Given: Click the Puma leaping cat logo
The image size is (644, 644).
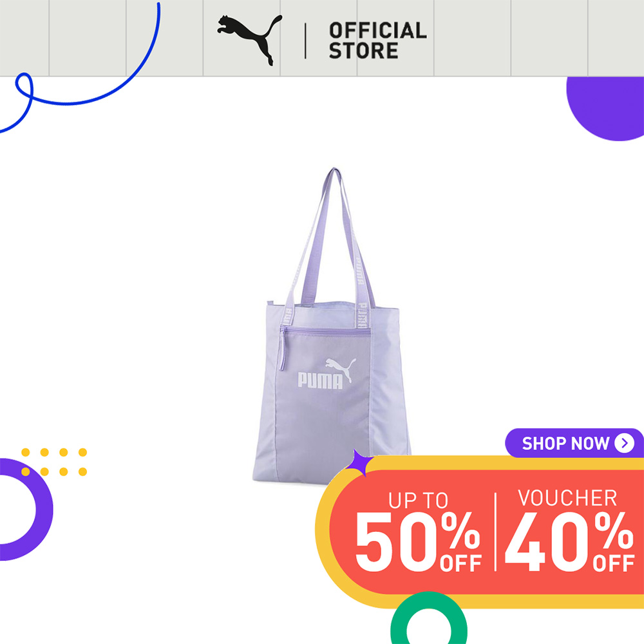Looking at the screenshot, I should point(249,40).
